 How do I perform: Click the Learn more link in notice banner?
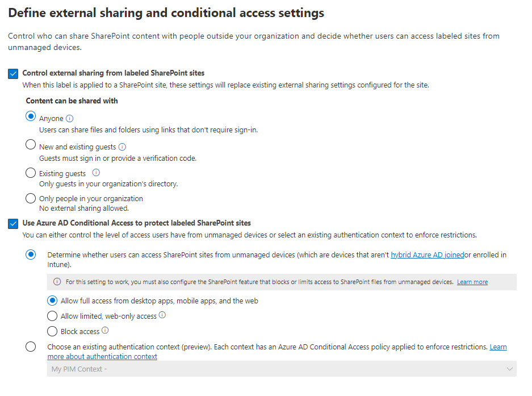[472, 282]
